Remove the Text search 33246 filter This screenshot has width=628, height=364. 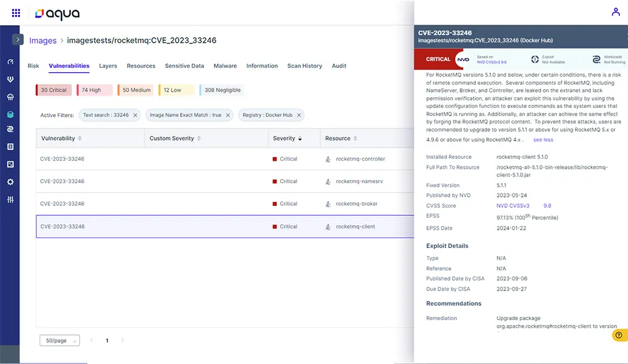pos(136,115)
